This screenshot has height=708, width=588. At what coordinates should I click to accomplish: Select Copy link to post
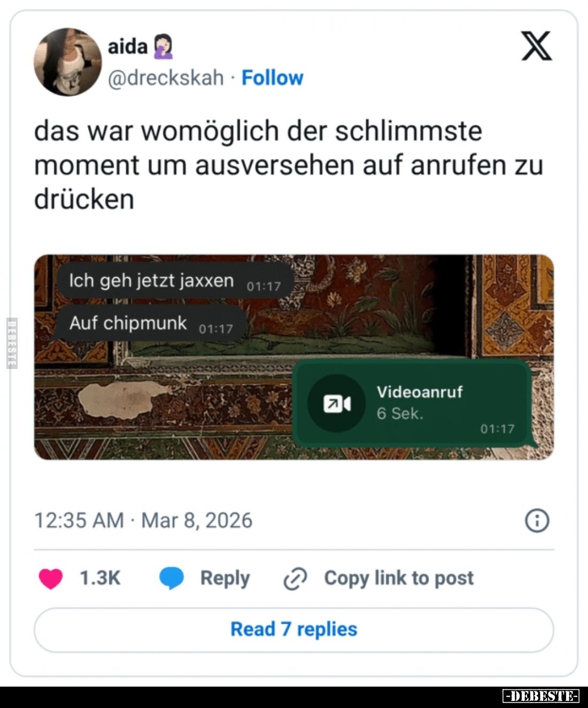coord(399,578)
